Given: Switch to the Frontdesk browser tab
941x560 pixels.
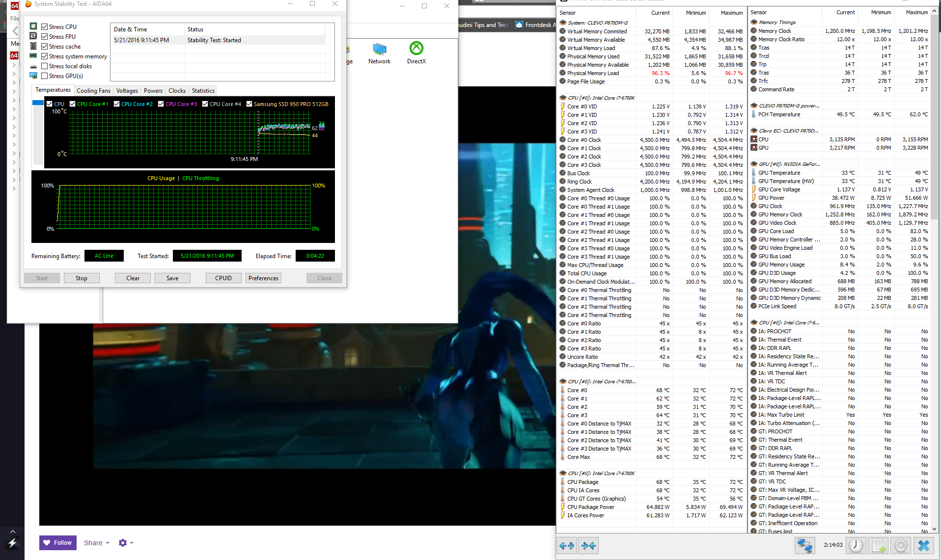Looking at the screenshot, I should (535, 25).
